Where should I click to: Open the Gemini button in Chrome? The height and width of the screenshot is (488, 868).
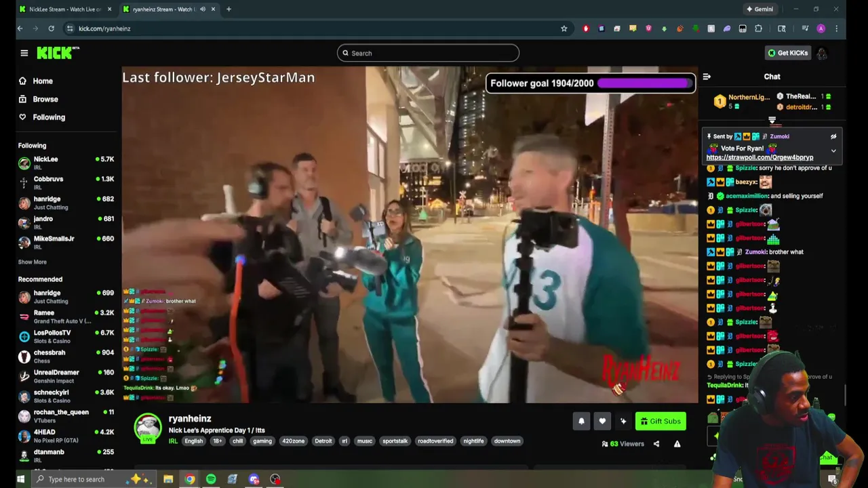pos(759,9)
